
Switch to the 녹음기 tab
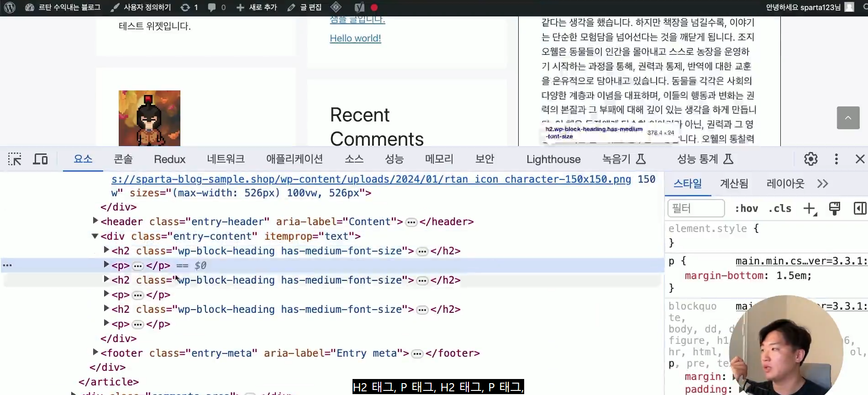(624, 159)
